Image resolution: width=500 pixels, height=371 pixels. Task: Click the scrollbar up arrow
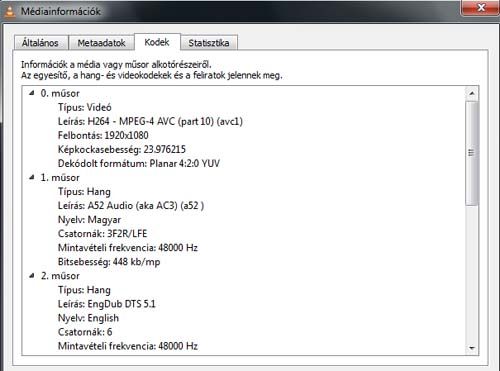(472, 94)
